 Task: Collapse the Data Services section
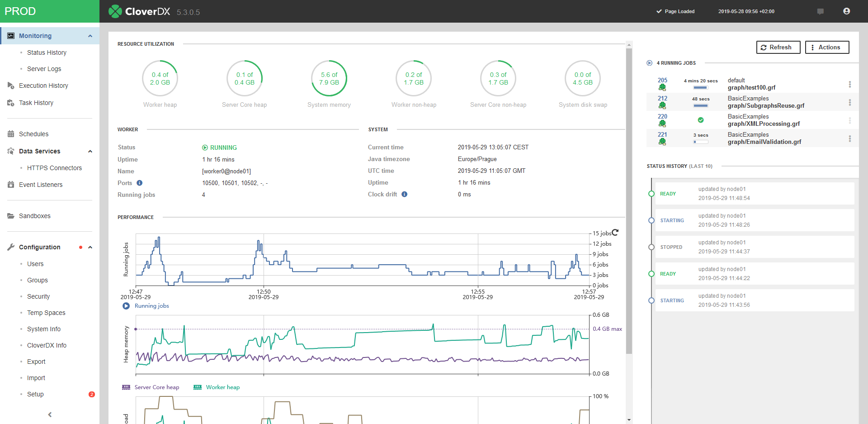pos(90,151)
